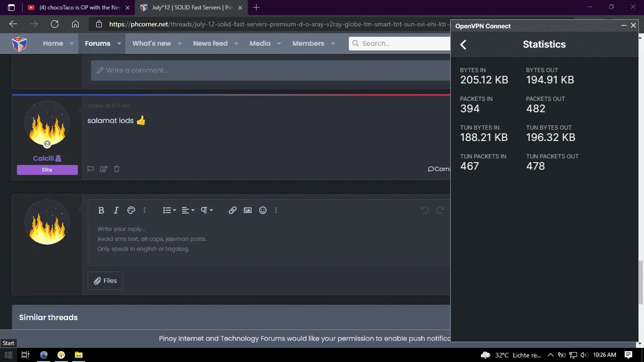Toggle italic formatting in reply editor
This screenshot has height=362, width=644.
[x=116, y=210]
